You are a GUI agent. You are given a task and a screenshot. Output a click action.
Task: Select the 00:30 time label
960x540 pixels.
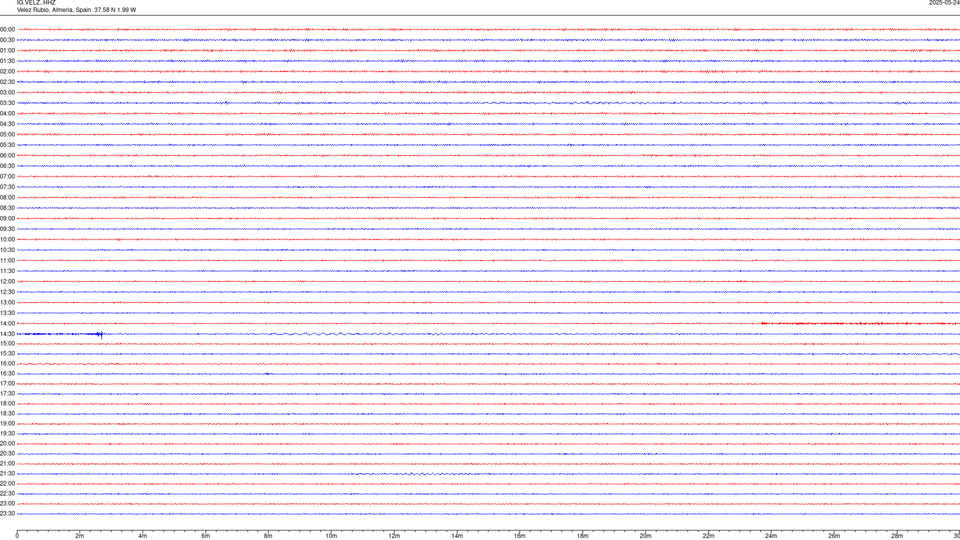[x=7, y=40]
